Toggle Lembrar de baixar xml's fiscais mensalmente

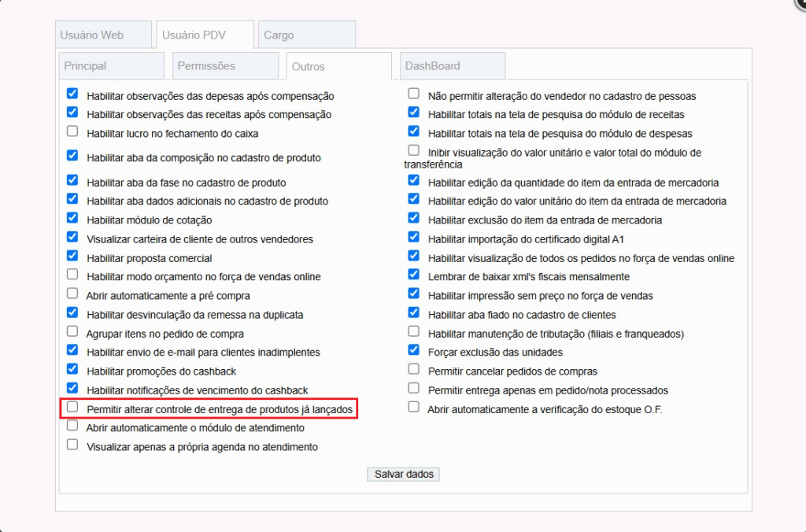point(414,274)
